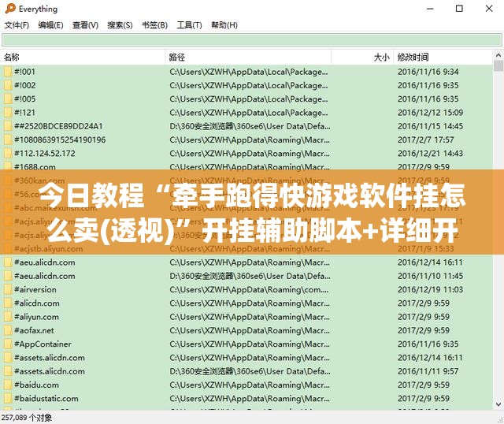
Task: Select the #!001 folder name
Action: (x=24, y=72)
